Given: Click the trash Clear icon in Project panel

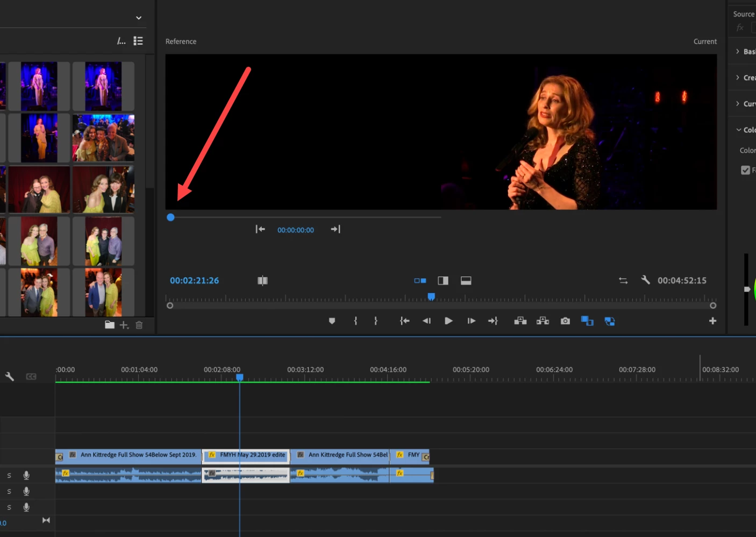Looking at the screenshot, I should click(139, 325).
